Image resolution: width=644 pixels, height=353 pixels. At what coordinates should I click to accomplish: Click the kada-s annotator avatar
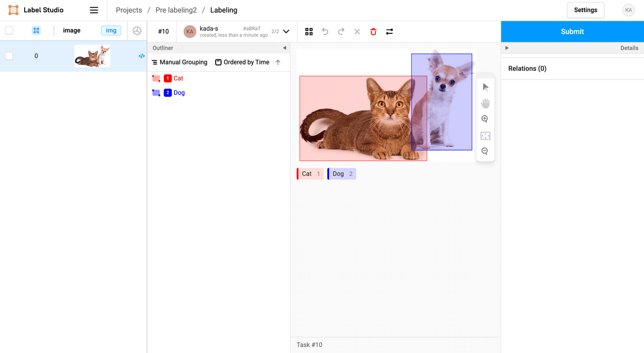[190, 32]
